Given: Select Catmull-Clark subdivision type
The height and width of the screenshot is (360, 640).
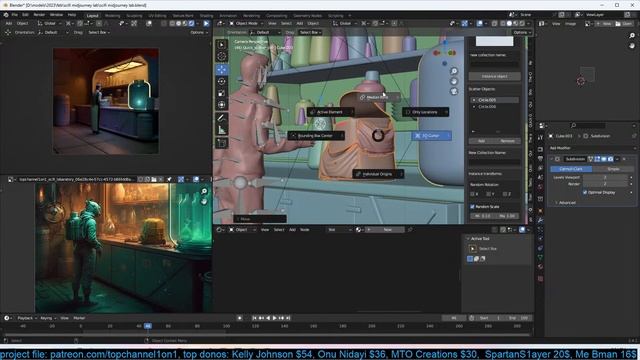Looking at the screenshot, I should coord(571,169).
